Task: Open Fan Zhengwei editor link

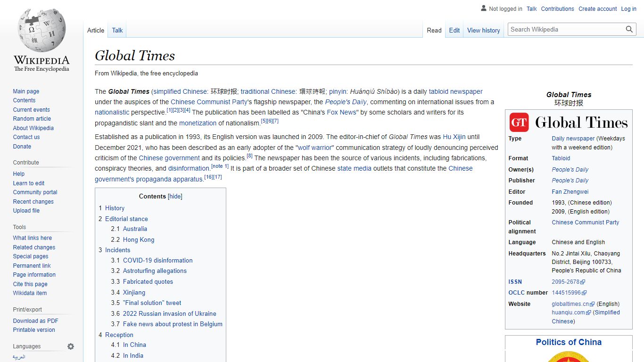Action: [570, 192]
